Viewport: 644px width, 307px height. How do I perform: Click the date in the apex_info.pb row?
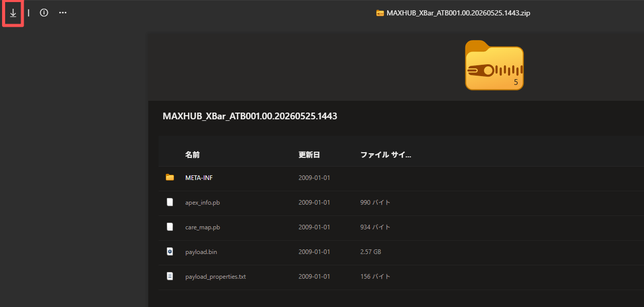(x=314, y=203)
